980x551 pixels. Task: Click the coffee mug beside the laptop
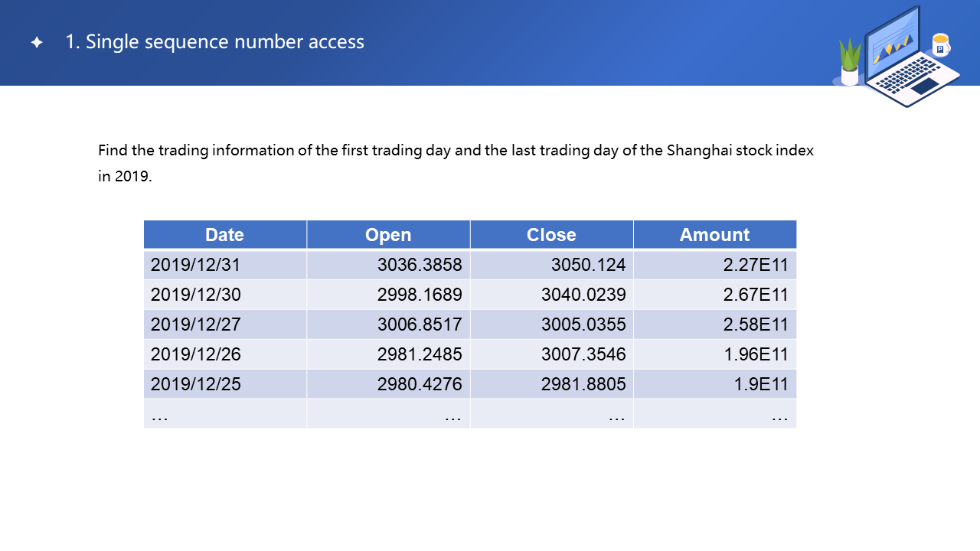[x=941, y=45]
